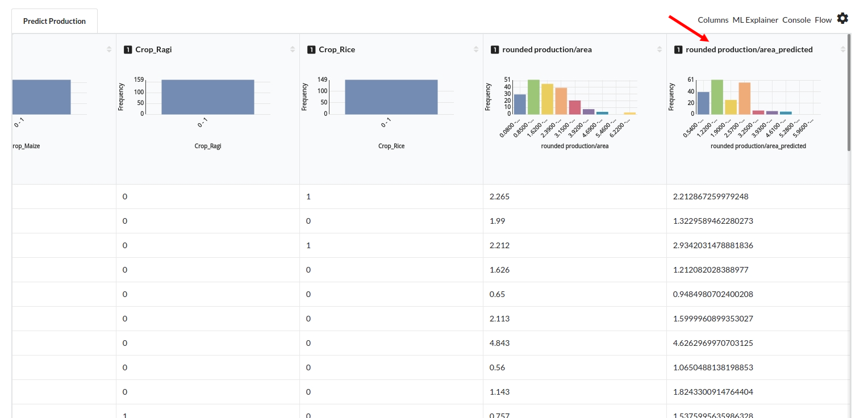This screenshot has height=418, width=868.
Task: Click the Crop_Ragi histogram bar
Action: [207, 97]
